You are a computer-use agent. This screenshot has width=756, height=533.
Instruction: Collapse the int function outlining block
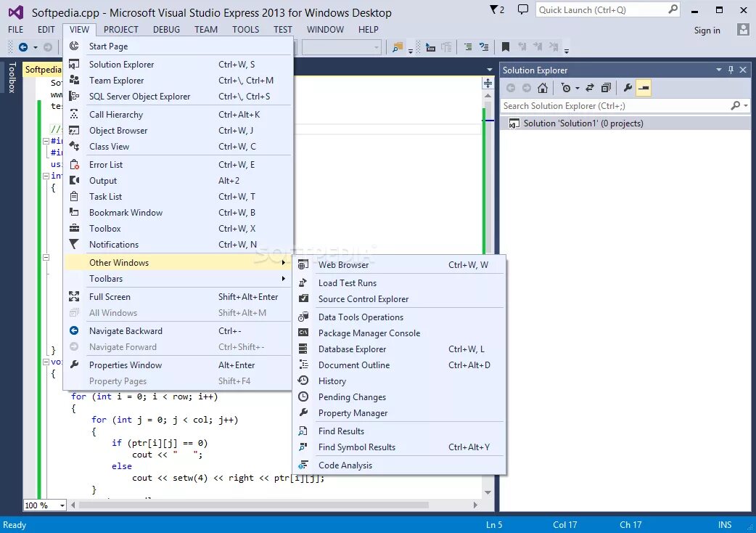click(46, 176)
